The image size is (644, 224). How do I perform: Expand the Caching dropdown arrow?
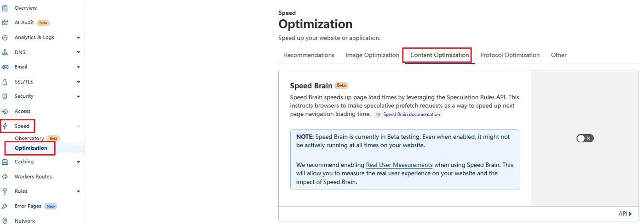[x=78, y=162]
